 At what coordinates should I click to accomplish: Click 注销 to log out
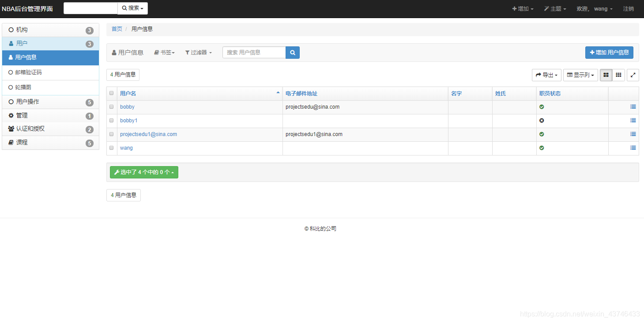pos(629,9)
